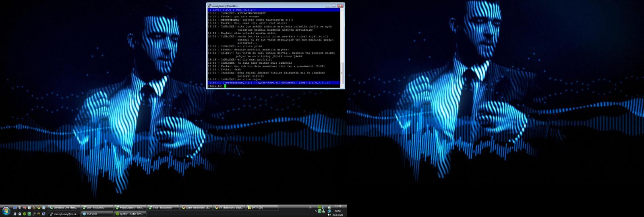Switch to the Leo - keskustelu chat window
The width and height of the screenshot is (644, 217).
(97, 208)
